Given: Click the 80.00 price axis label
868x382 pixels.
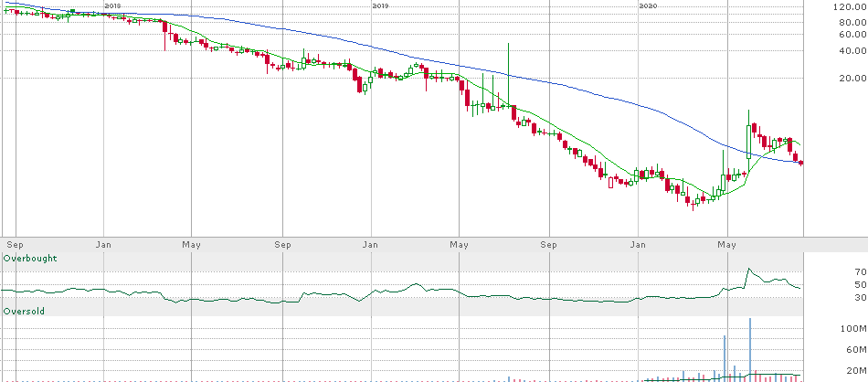Looking at the screenshot, I should [x=852, y=23].
